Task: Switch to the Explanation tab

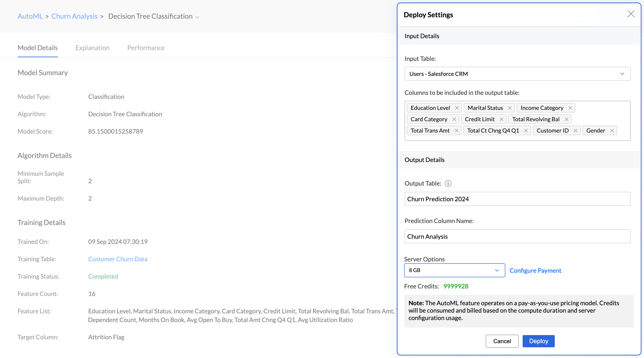Action: 92,48
